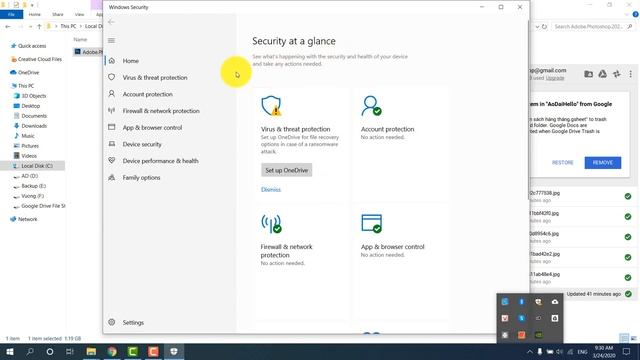Open Downloads folder in File Explorer tree

[x=34, y=126]
